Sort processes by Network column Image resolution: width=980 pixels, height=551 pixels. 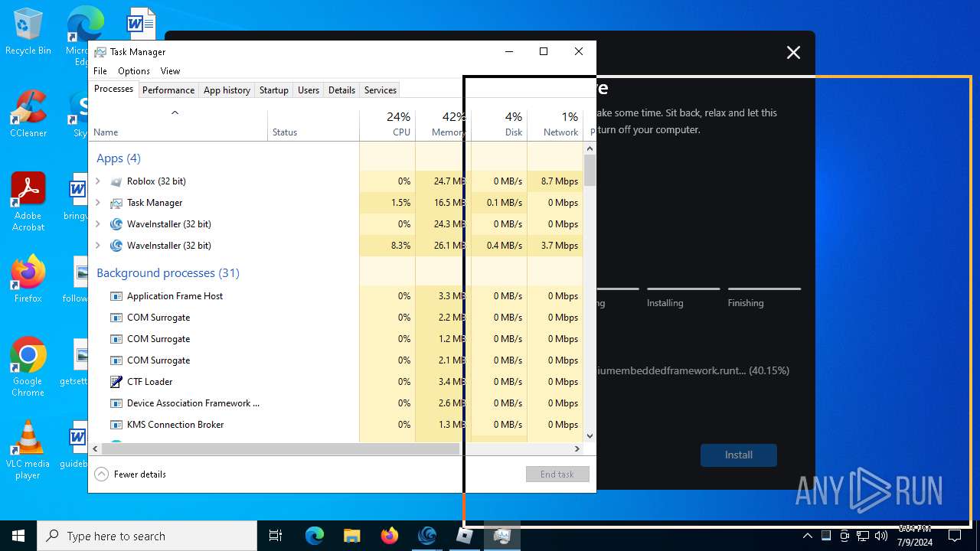click(555, 125)
